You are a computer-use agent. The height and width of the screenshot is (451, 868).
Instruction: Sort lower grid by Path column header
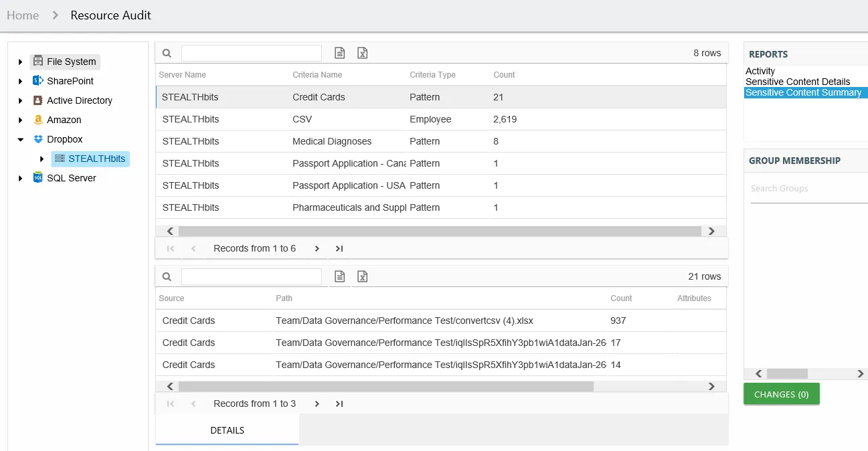point(284,298)
